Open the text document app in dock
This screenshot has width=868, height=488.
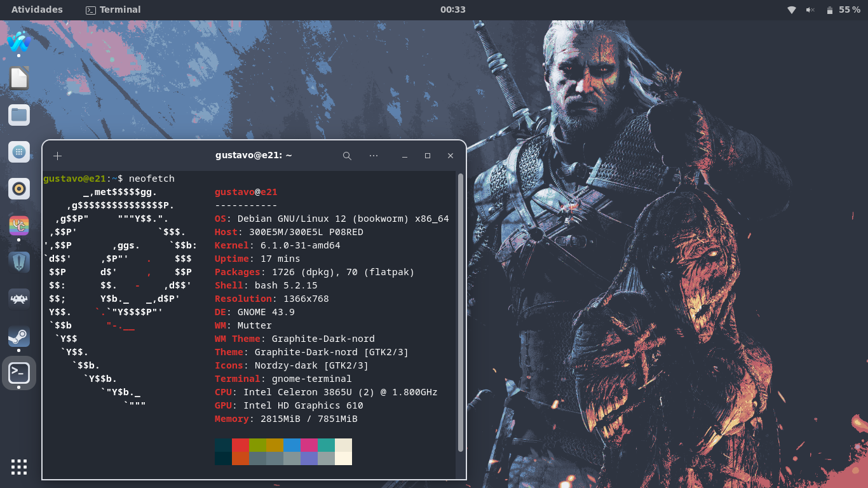[x=19, y=78]
